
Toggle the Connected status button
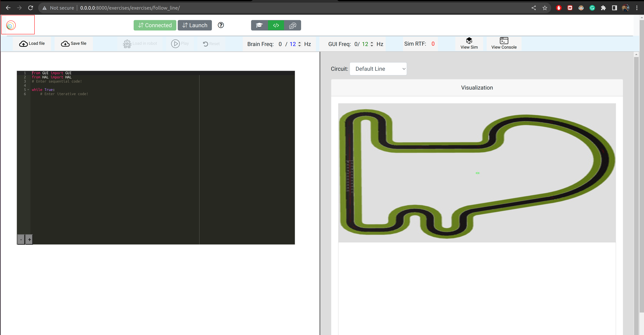[x=155, y=25]
